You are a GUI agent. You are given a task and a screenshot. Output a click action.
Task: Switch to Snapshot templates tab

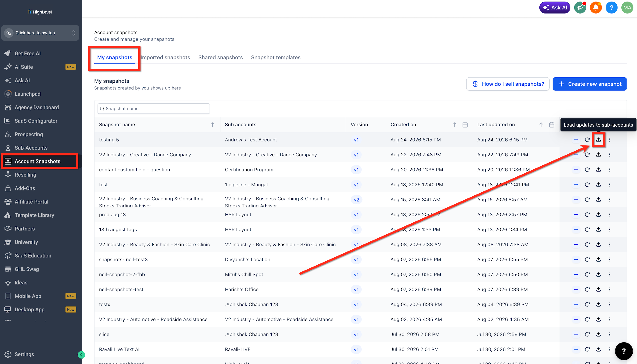(276, 58)
